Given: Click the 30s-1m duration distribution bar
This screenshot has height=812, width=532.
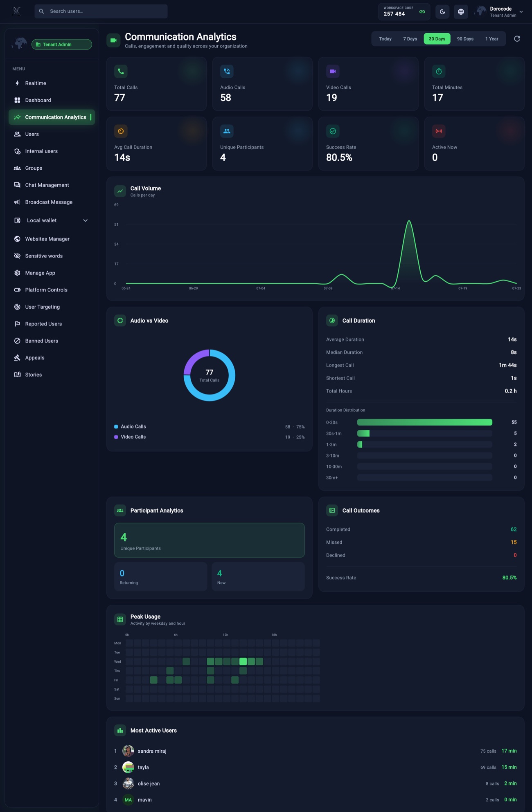Looking at the screenshot, I should click(x=425, y=433).
